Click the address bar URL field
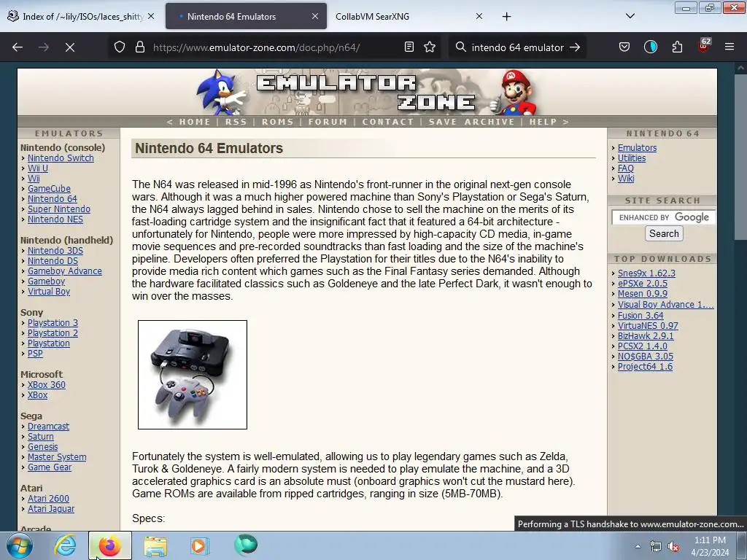 (274, 47)
